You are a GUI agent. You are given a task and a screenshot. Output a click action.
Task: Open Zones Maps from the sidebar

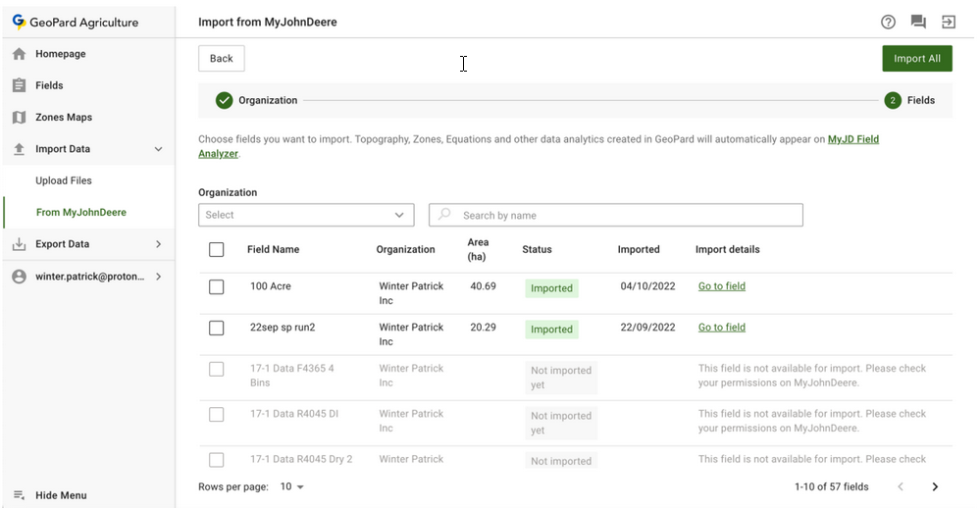[64, 118]
